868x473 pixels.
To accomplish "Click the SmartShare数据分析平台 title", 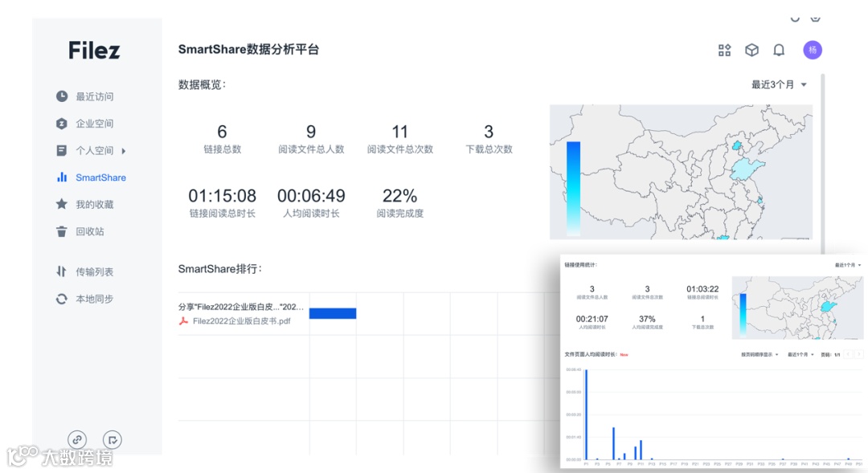I will [248, 49].
